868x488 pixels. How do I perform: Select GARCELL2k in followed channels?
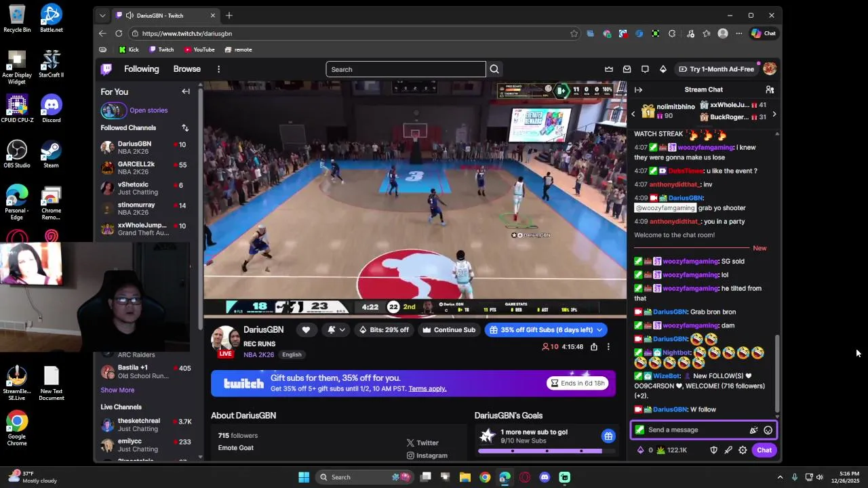click(145, 168)
